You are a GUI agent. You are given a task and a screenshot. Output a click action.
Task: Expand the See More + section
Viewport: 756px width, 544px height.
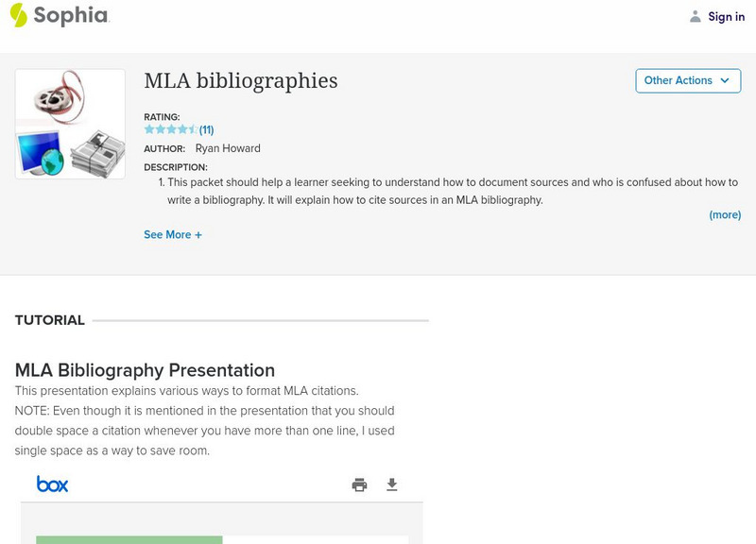pyautogui.click(x=173, y=234)
